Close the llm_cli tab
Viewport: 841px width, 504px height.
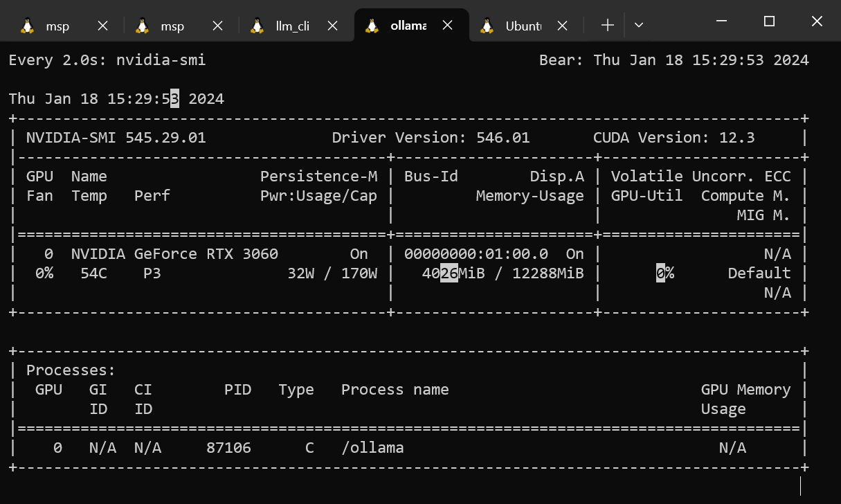332,26
